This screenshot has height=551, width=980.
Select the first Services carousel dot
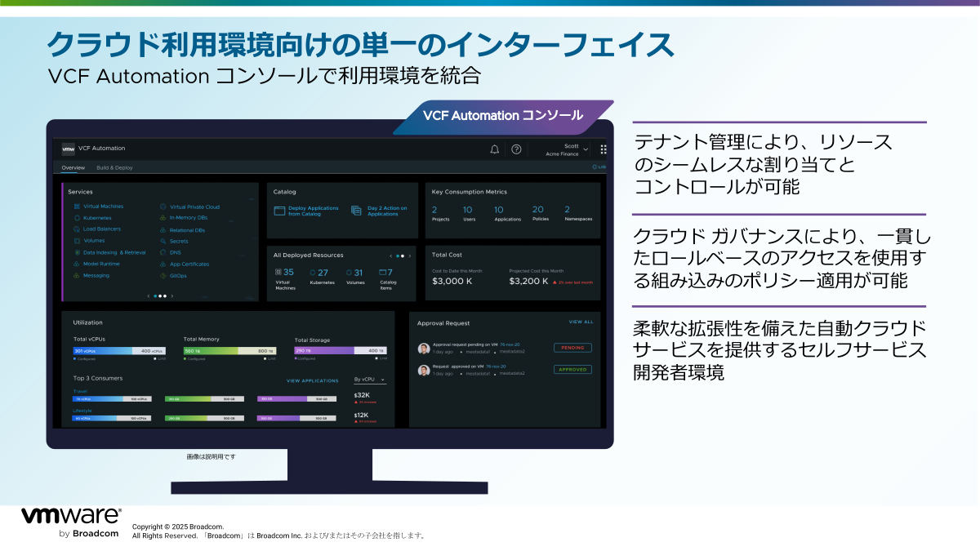pyautogui.click(x=155, y=296)
